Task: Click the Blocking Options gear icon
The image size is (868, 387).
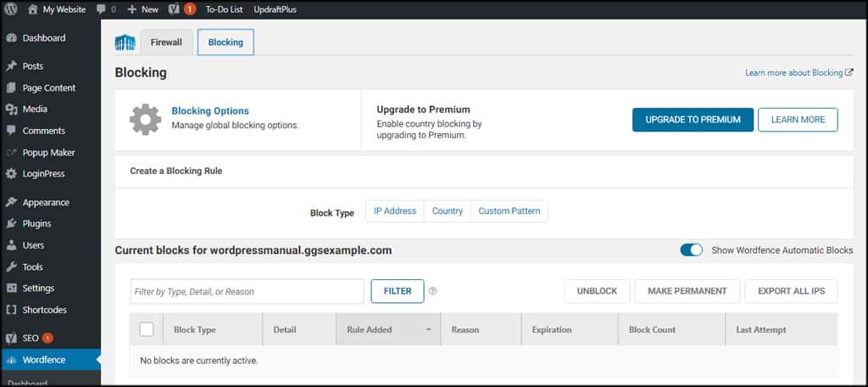Action: (145, 120)
